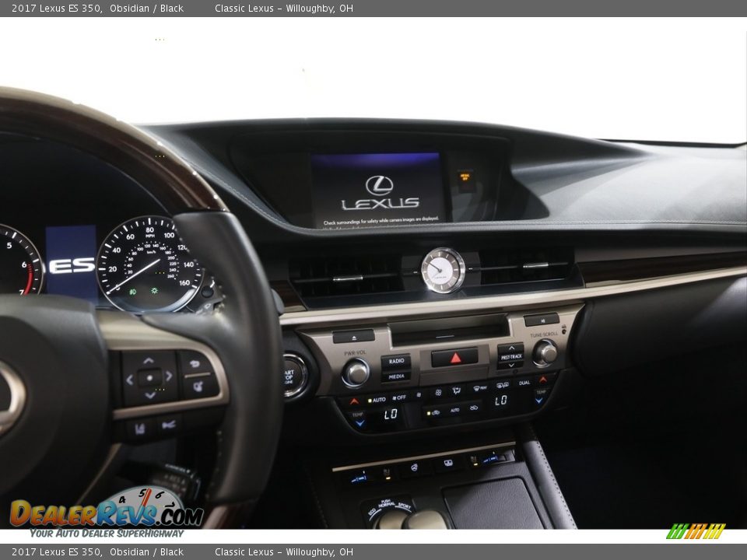Set air intake to AUTO
Image resolution: width=747 pixels, height=560 pixels.
pos(455,410)
